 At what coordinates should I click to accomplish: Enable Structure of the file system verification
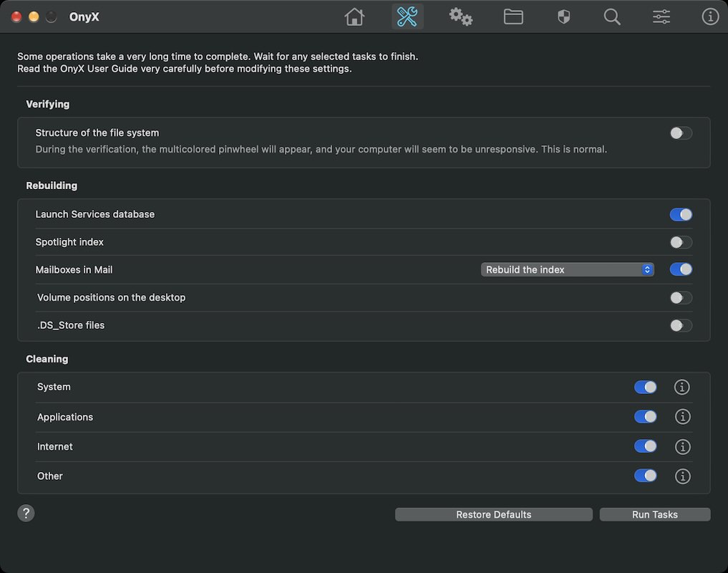click(681, 133)
